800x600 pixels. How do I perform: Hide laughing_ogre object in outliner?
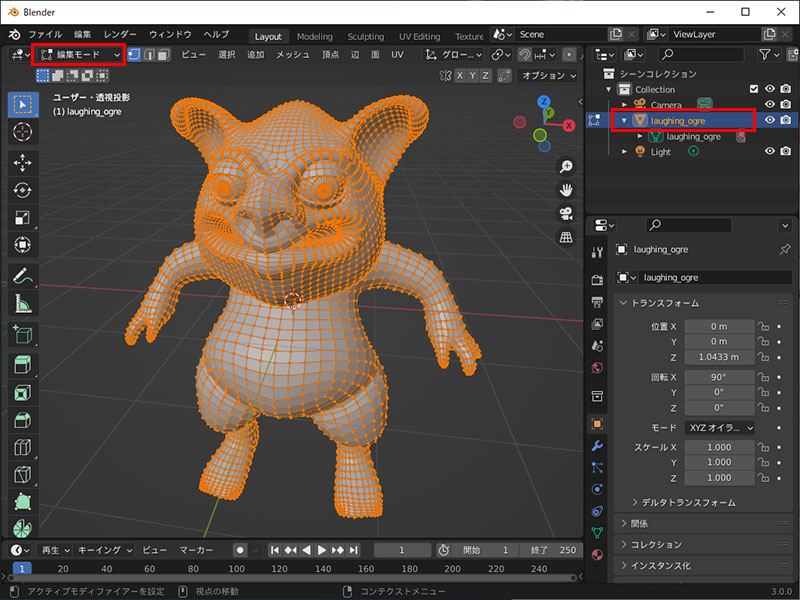(x=770, y=120)
